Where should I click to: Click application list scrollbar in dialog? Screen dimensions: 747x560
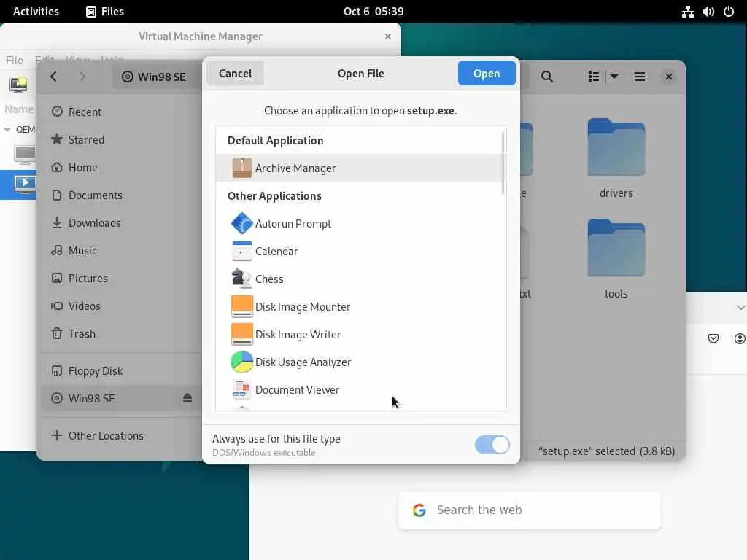point(503,163)
